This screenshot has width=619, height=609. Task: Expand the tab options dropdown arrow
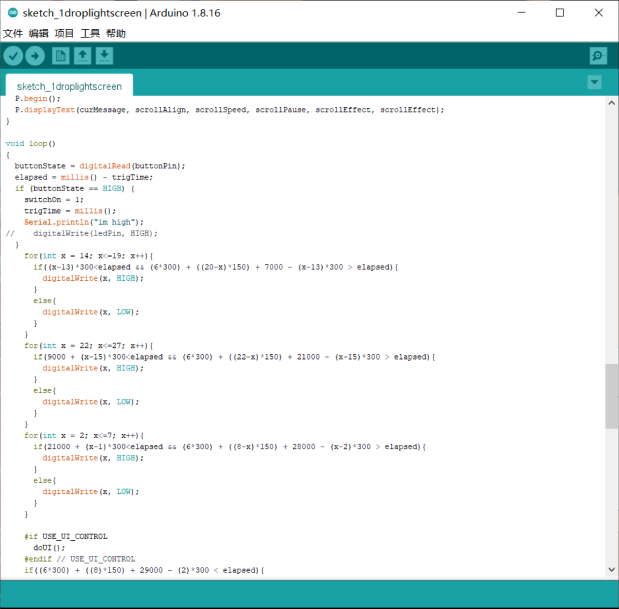(x=595, y=82)
